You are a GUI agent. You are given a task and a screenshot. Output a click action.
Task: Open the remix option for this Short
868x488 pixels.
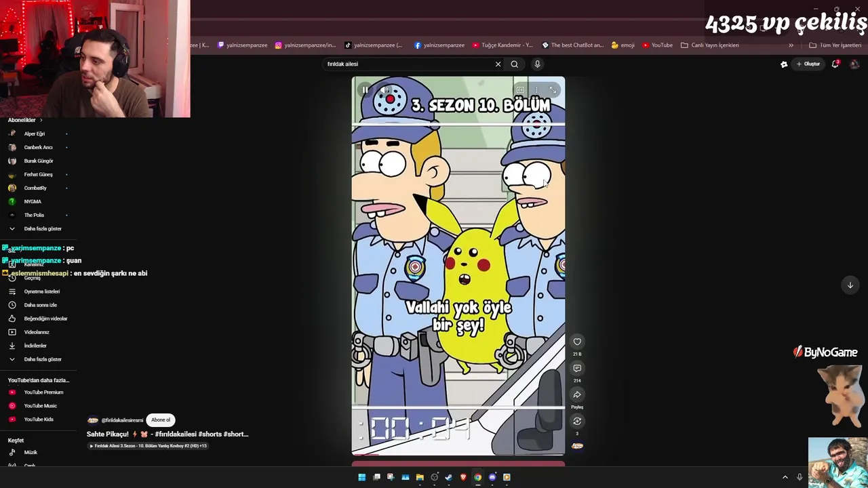[x=577, y=421]
